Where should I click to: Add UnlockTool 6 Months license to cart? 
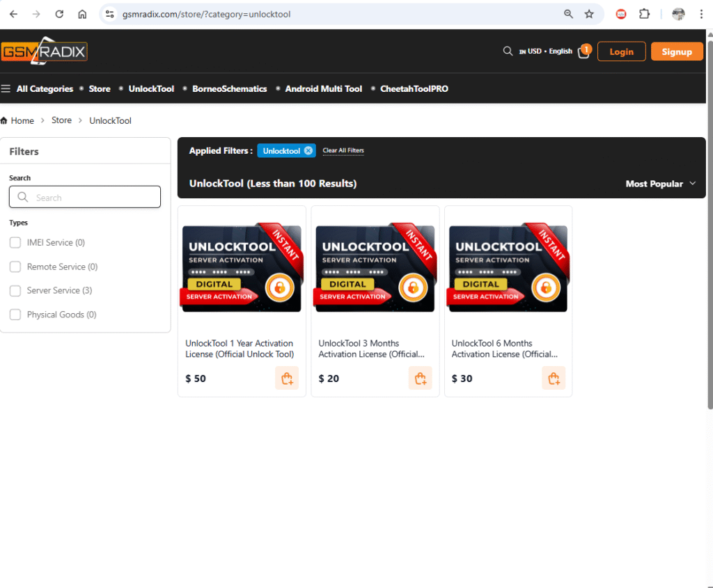click(x=554, y=379)
